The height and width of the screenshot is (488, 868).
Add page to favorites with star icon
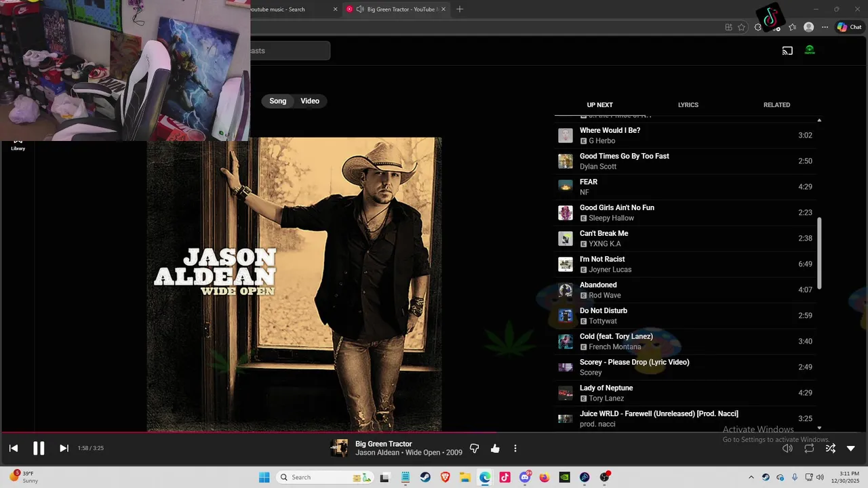pyautogui.click(x=741, y=27)
